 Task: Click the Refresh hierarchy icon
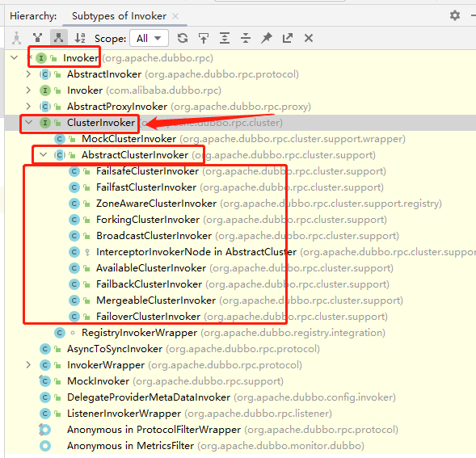point(183,38)
